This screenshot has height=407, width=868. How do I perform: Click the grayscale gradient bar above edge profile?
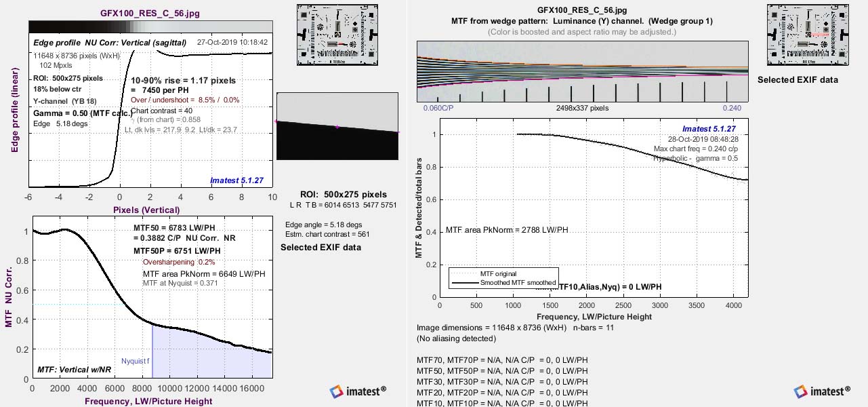click(x=150, y=25)
